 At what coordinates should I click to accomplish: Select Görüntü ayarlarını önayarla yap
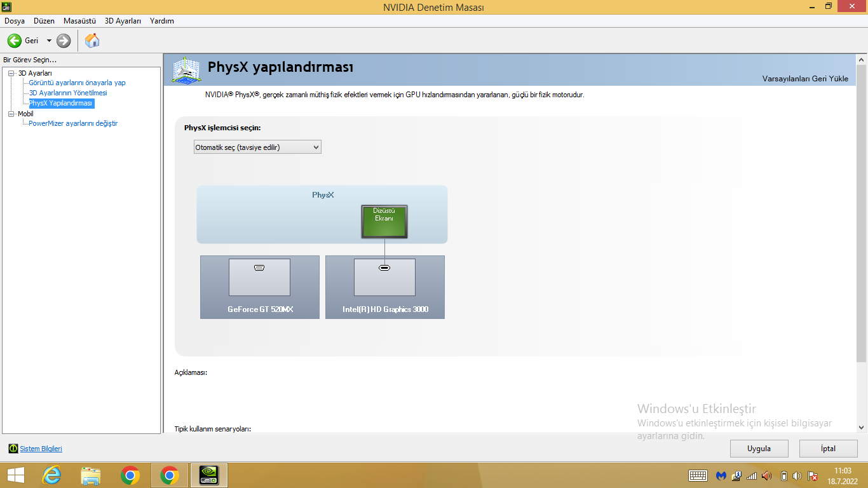tap(78, 83)
